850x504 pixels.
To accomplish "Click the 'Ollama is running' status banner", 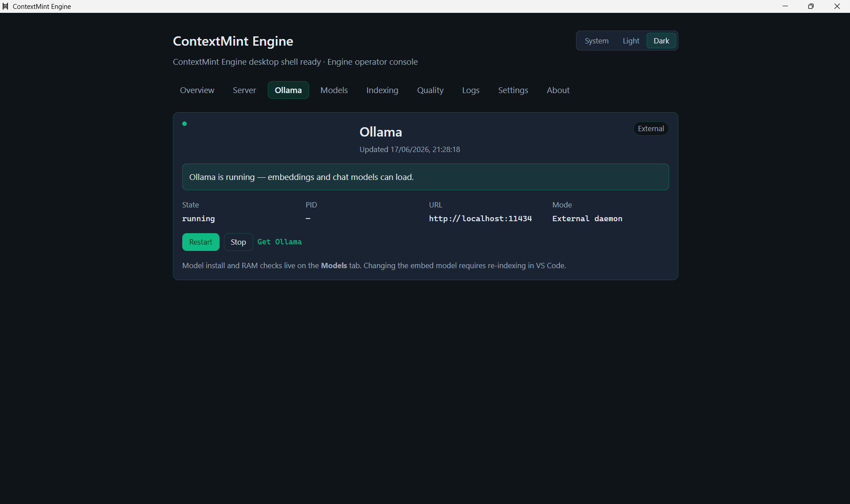I will tap(425, 177).
